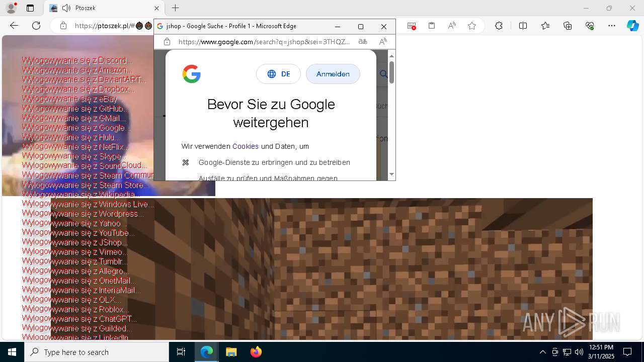Click 'Google-Dienste zu erbringen und zu betreiben' text

pos(274,162)
